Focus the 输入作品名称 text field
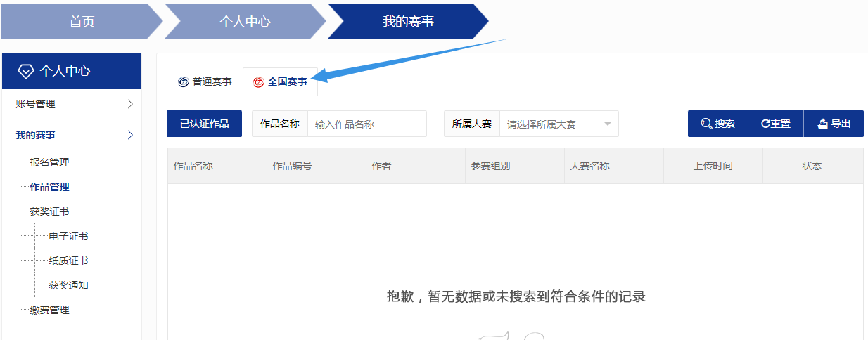 pyautogui.click(x=366, y=124)
